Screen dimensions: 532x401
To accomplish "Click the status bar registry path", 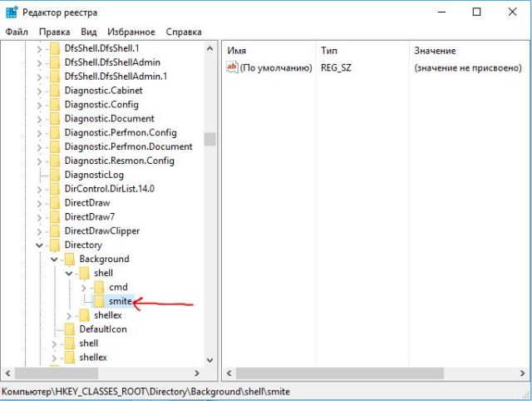I will point(145,392).
